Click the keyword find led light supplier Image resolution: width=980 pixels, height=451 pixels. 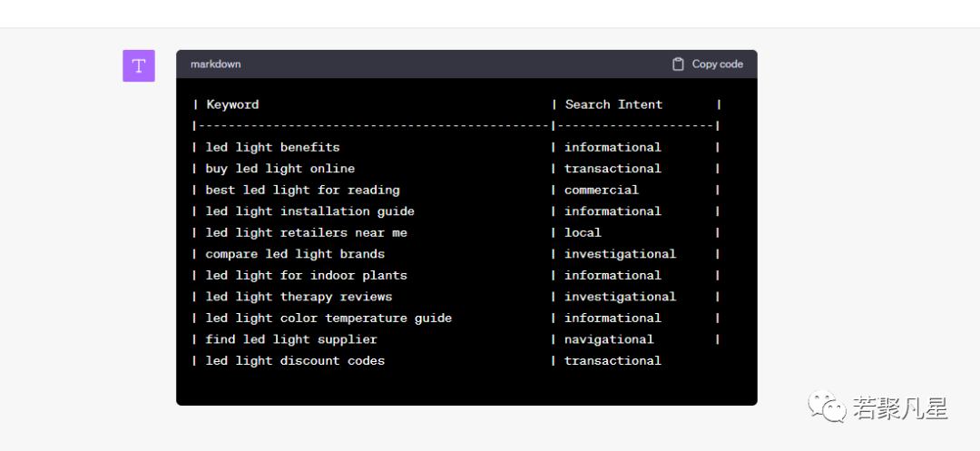click(x=291, y=339)
